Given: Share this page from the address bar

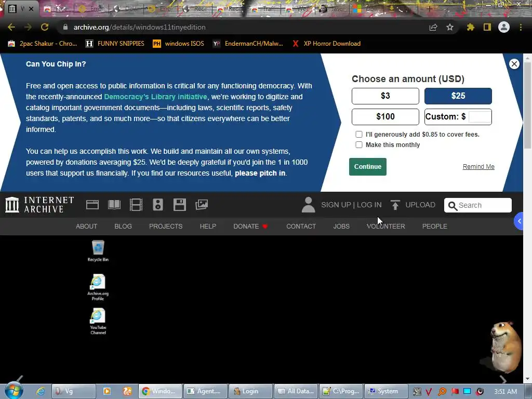Looking at the screenshot, I should (x=433, y=28).
